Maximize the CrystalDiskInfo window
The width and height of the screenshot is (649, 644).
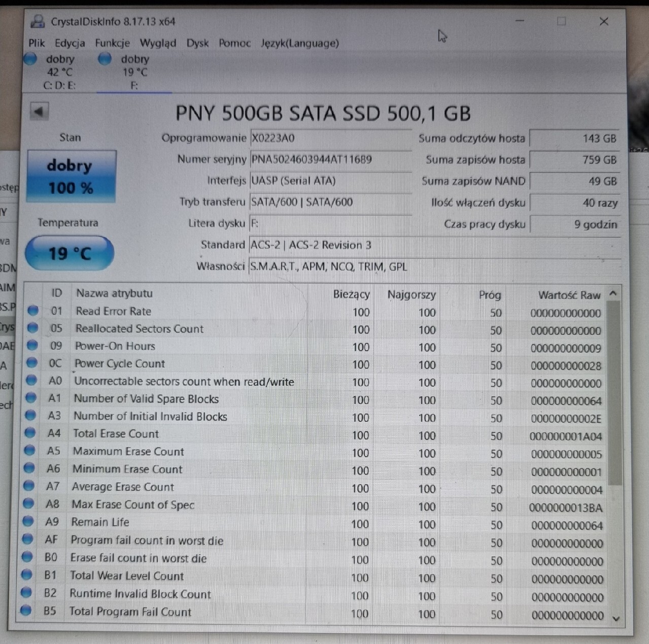click(x=561, y=21)
